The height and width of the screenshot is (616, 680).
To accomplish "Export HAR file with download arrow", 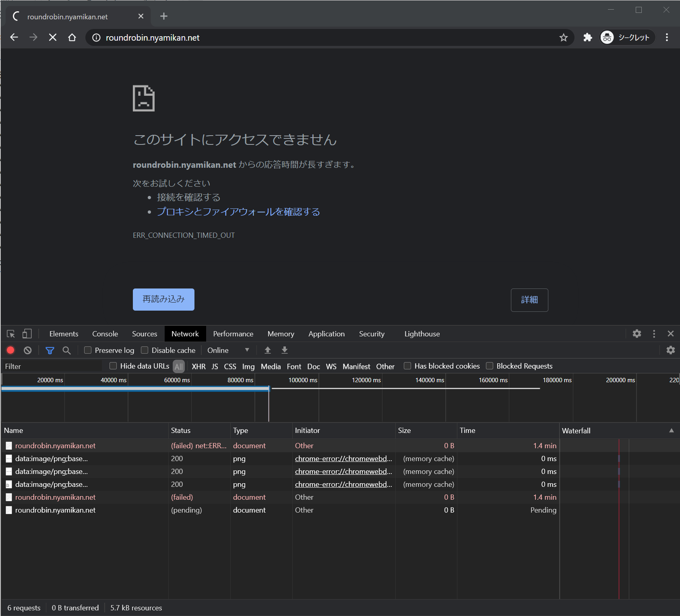I will 285,350.
